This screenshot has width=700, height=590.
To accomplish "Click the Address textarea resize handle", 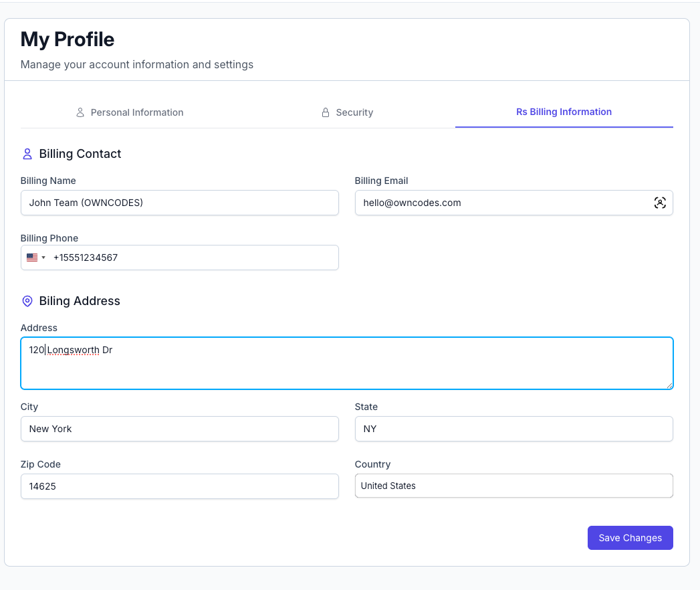I will point(669,385).
